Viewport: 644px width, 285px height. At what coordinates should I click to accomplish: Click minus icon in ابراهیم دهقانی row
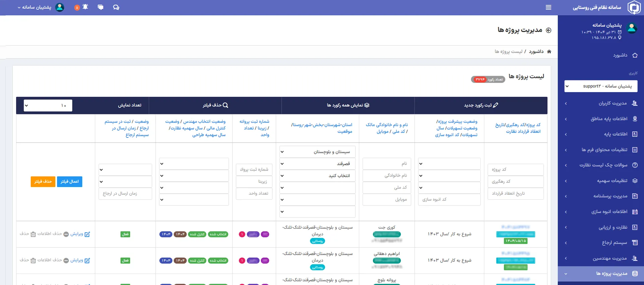pyautogui.click(x=66, y=260)
